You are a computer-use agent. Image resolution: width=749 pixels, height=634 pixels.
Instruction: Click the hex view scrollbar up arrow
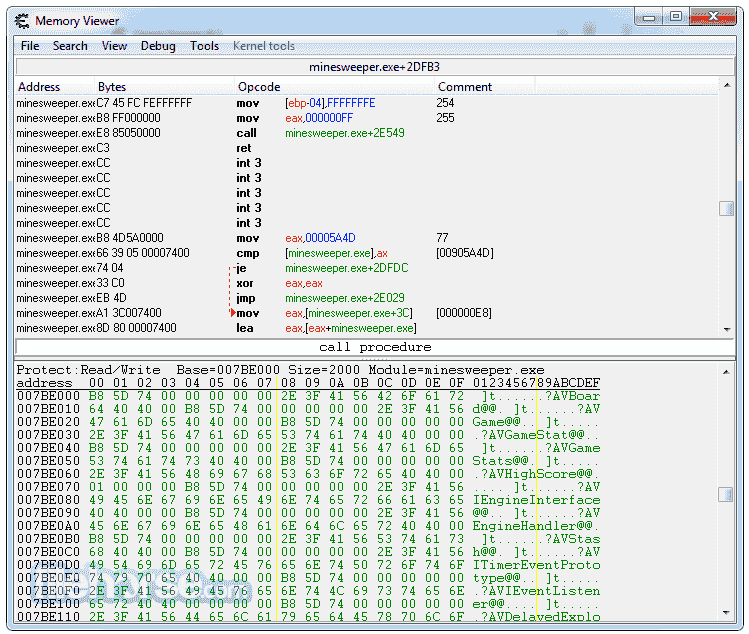tap(726, 370)
